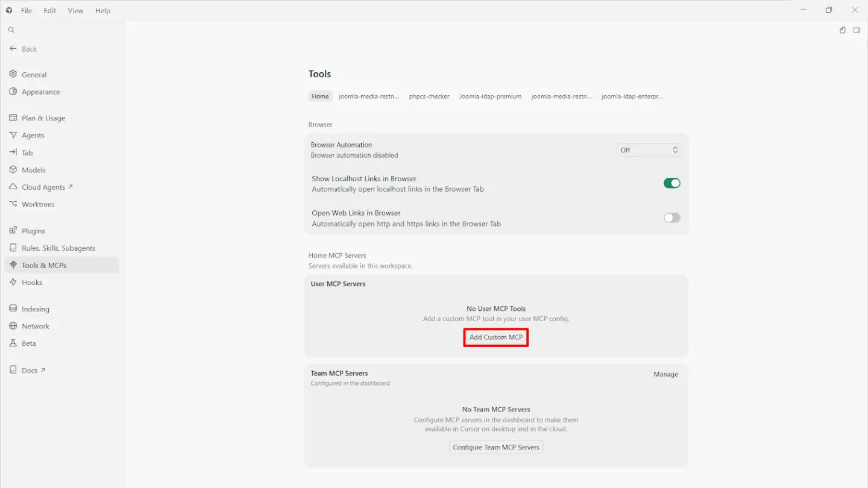
Task: Click the page icon in the top-right corner
Action: (843, 30)
